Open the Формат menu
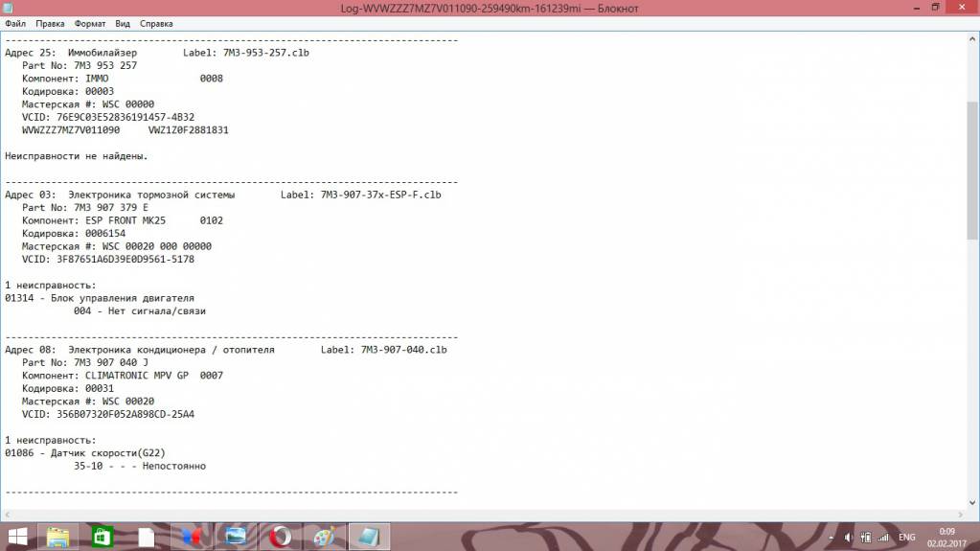 [x=90, y=22]
